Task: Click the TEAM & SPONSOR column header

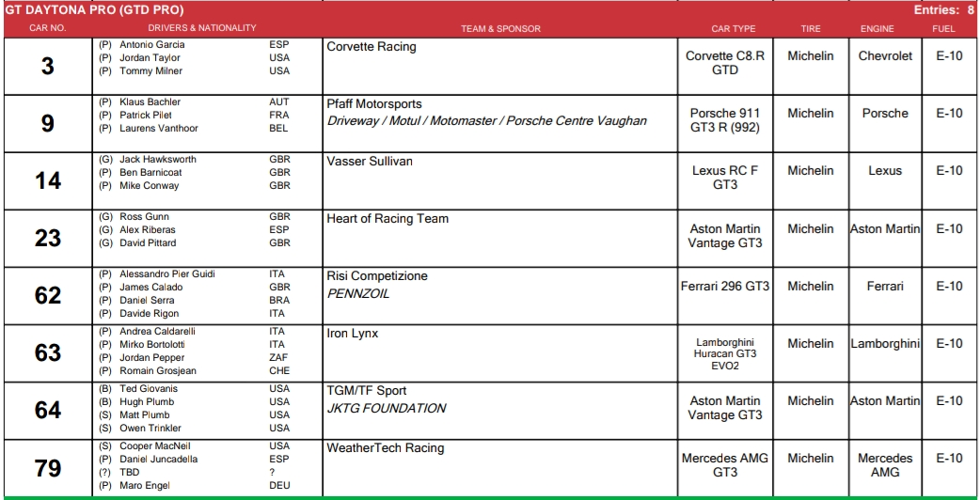Action: 500,29
